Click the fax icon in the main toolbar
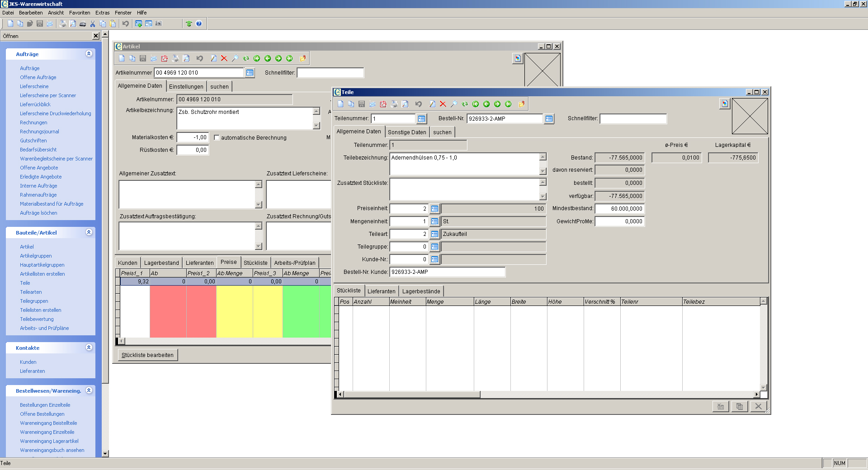868x470 pixels. [x=83, y=23]
